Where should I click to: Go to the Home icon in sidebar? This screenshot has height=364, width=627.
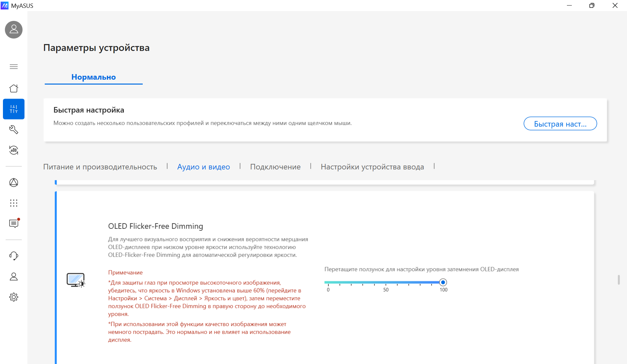coord(14,88)
